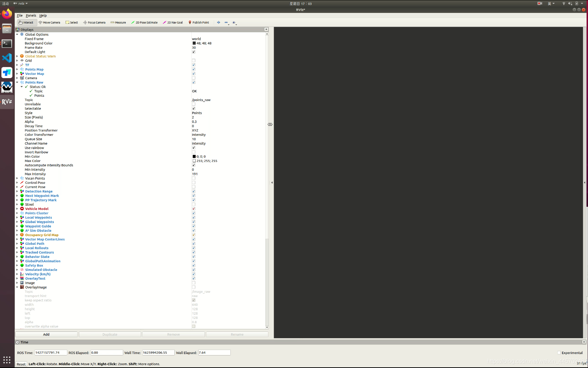The image size is (588, 368).
Task: Expand the Safety Box node
Action: tap(17, 265)
